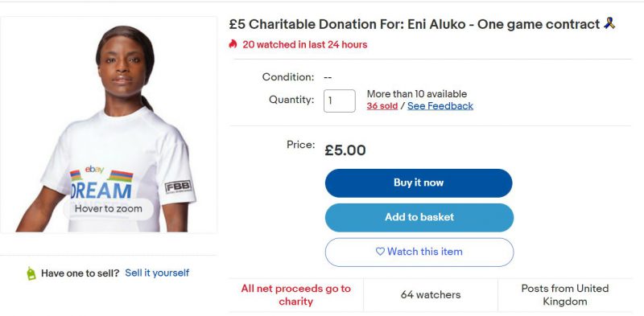Select the Posts from United Kingdom cell
This screenshot has height=316, width=644.
point(565,295)
